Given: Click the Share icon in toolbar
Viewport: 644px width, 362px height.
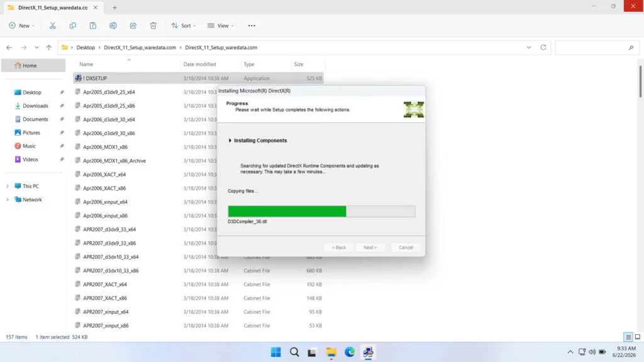Looking at the screenshot, I should [133, 25].
